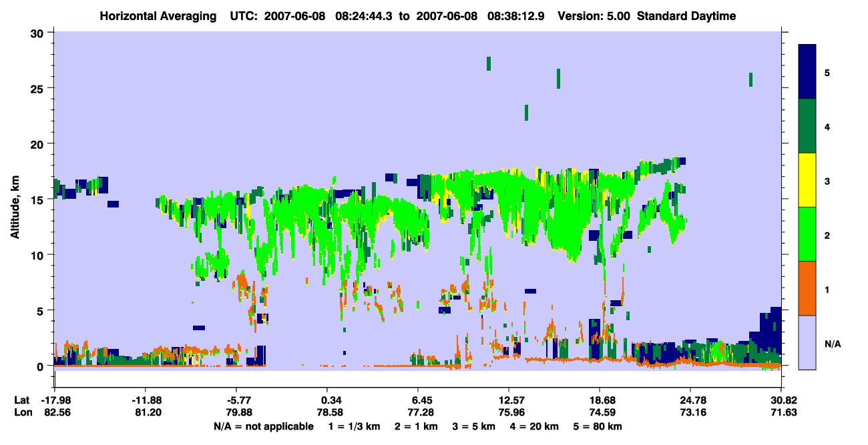
Task: Click the 30 tick label on altitude axis
Action: tap(38, 33)
